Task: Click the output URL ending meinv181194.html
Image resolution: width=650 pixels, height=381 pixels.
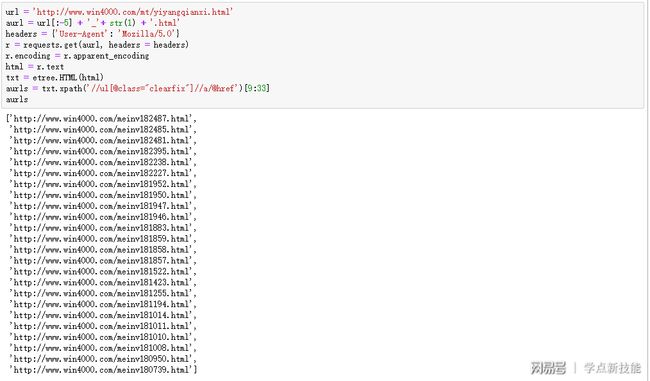Action: point(103,304)
